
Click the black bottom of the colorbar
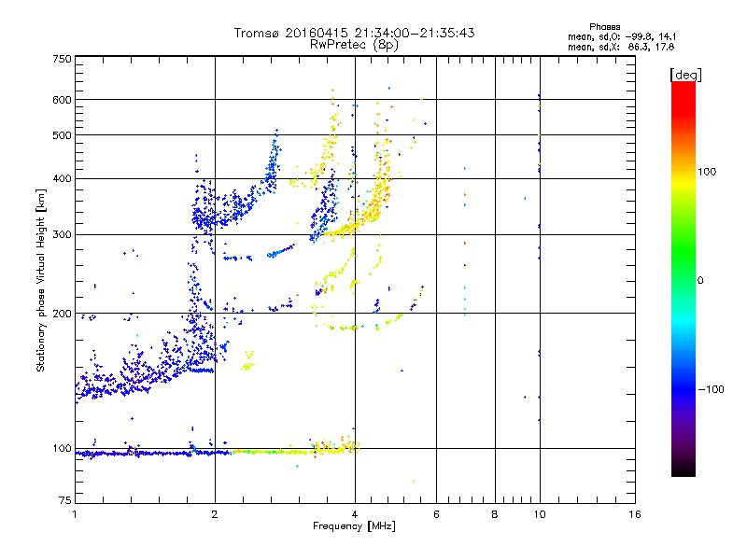click(x=684, y=469)
